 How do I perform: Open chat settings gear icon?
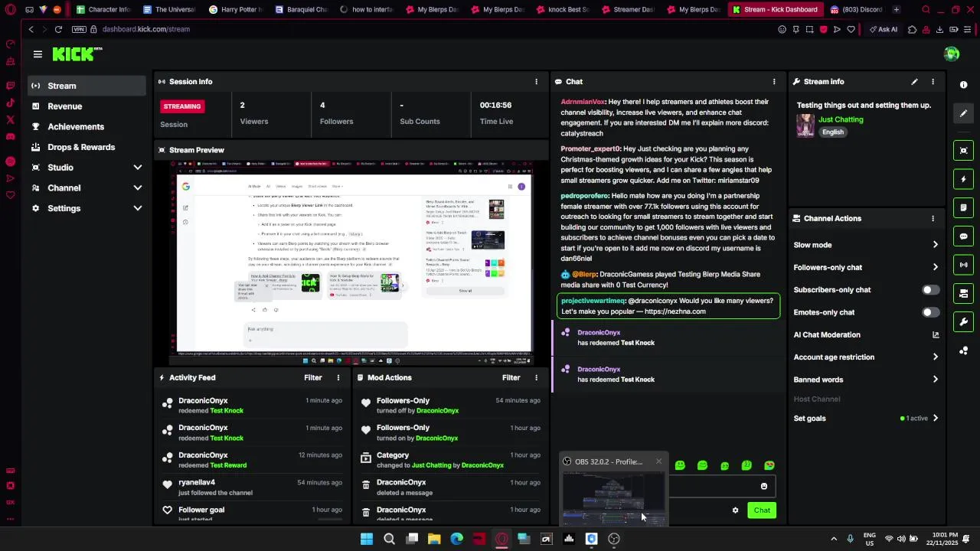coord(735,510)
